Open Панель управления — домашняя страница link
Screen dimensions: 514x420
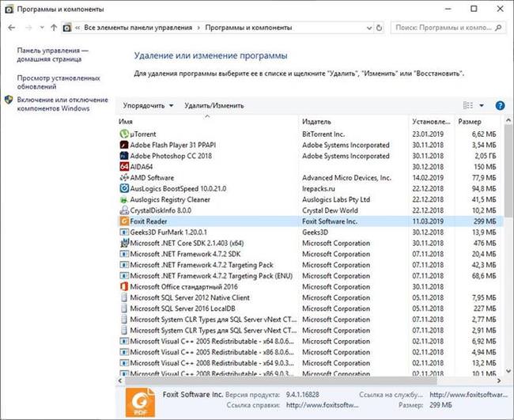tap(53, 55)
